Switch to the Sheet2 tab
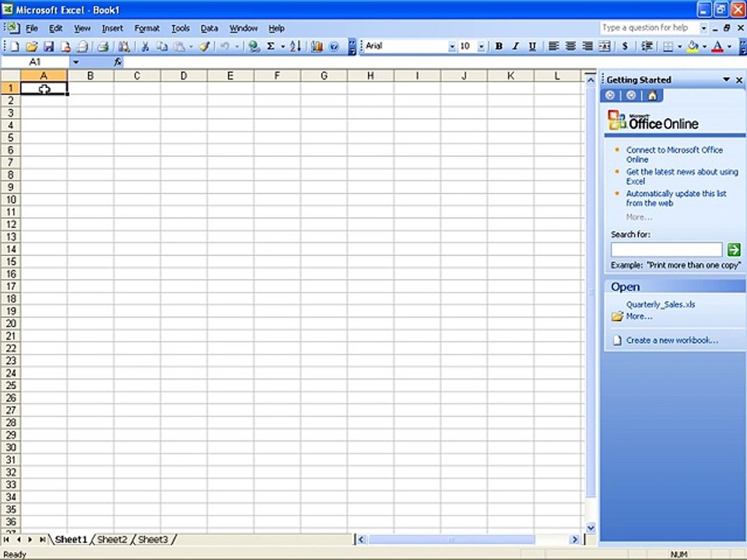 112,540
